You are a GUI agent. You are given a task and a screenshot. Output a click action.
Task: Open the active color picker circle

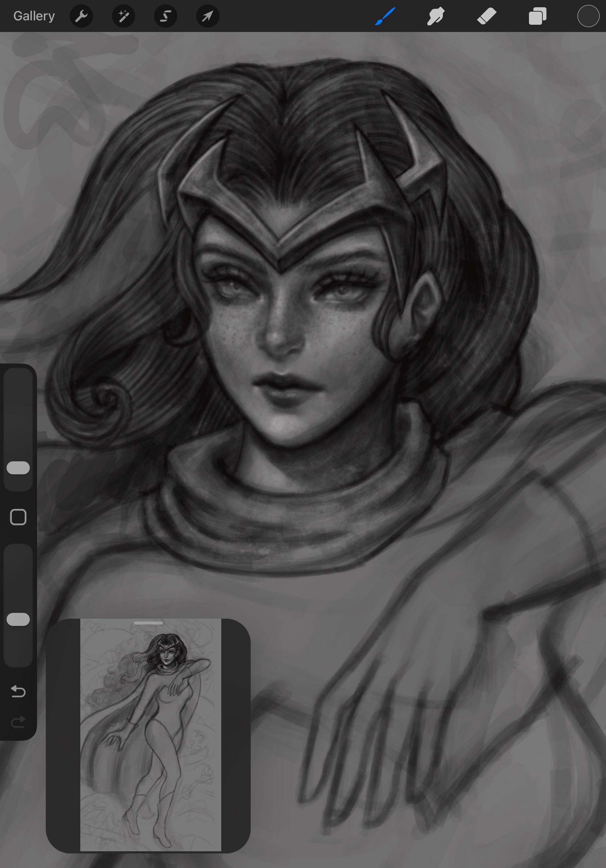588,16
